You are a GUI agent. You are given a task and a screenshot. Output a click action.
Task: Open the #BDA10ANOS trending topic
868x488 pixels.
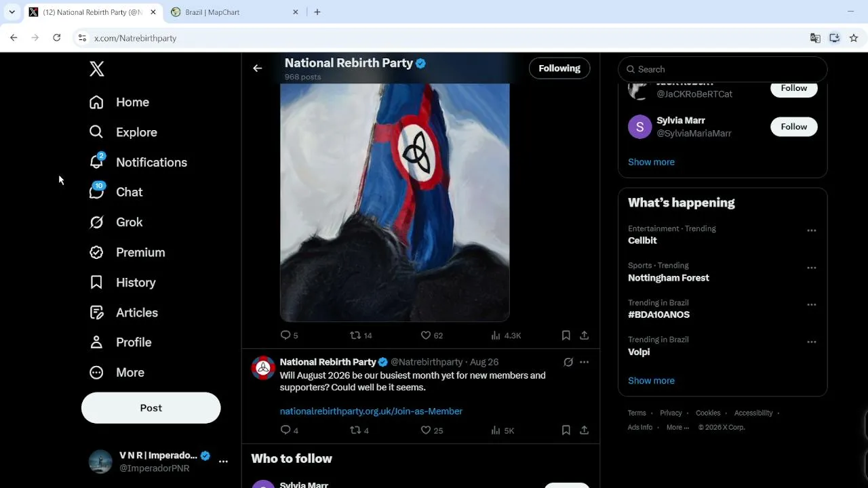[x=658, y=314]
